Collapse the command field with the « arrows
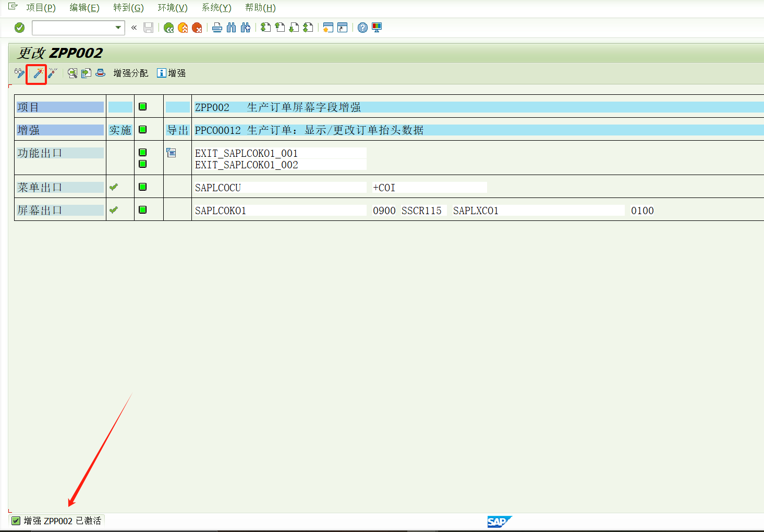764x532 pixels. pos(134,28)
